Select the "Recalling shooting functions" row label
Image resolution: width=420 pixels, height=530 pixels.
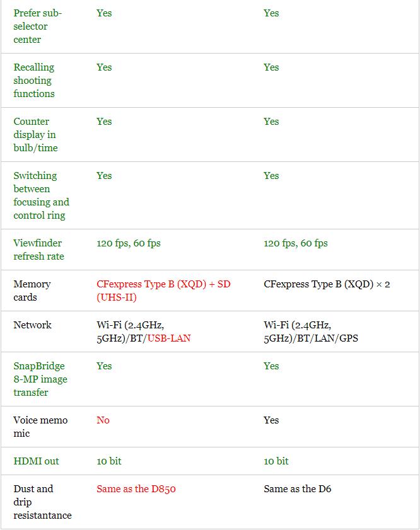point(34,80)
